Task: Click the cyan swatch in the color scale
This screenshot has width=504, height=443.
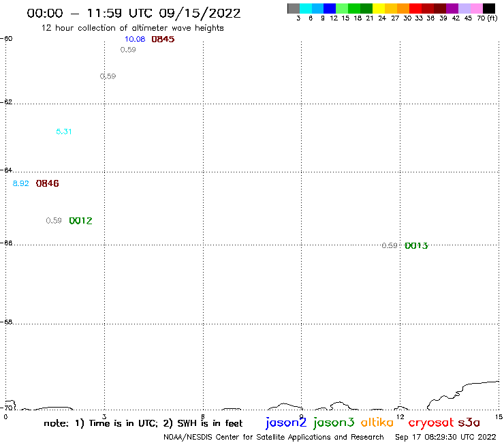Action: [x=306, y=9]
